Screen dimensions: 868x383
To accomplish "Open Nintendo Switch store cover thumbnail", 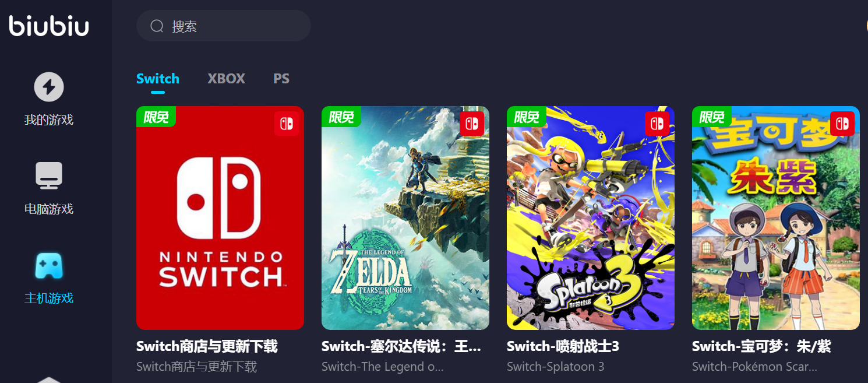I will pyautogui.click(x=220, y=218).
